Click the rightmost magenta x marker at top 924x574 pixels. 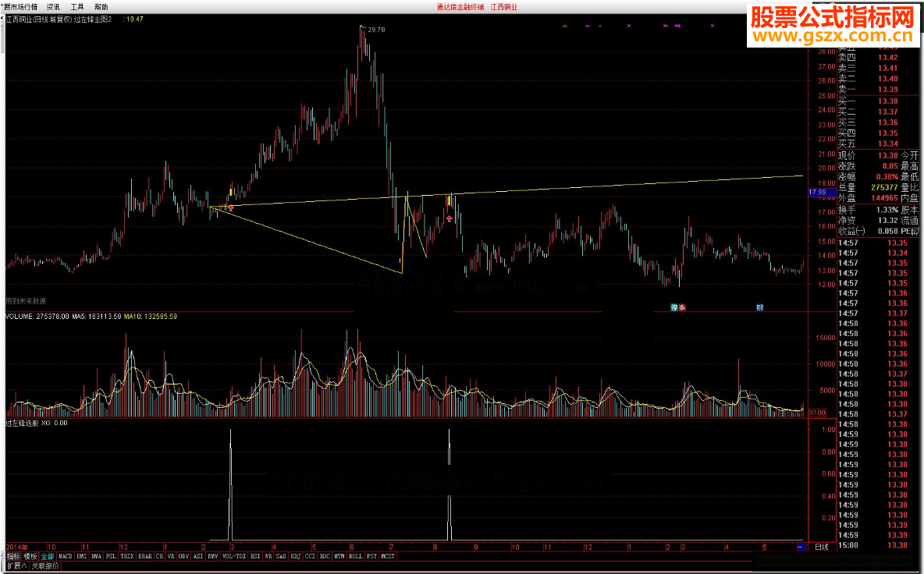713,26
